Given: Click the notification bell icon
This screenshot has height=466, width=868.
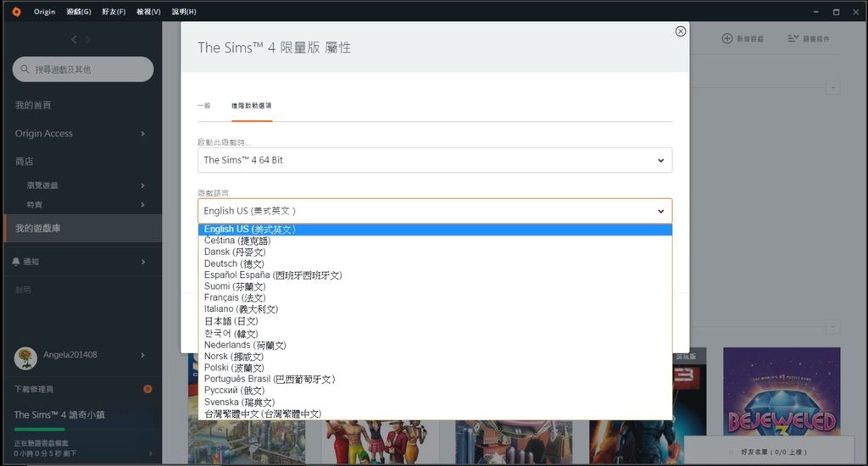Looking at the screenshot, I should click(x=16, y=262).
